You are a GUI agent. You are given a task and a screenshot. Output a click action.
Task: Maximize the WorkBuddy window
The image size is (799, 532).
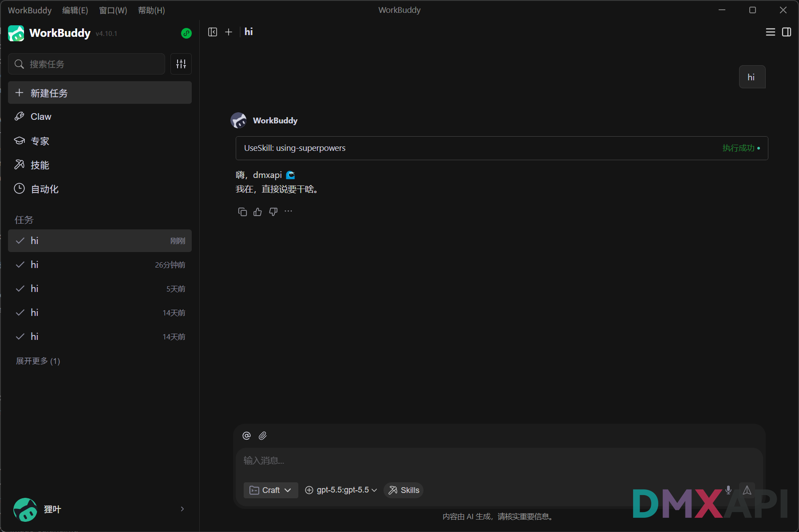click(752, 10)
